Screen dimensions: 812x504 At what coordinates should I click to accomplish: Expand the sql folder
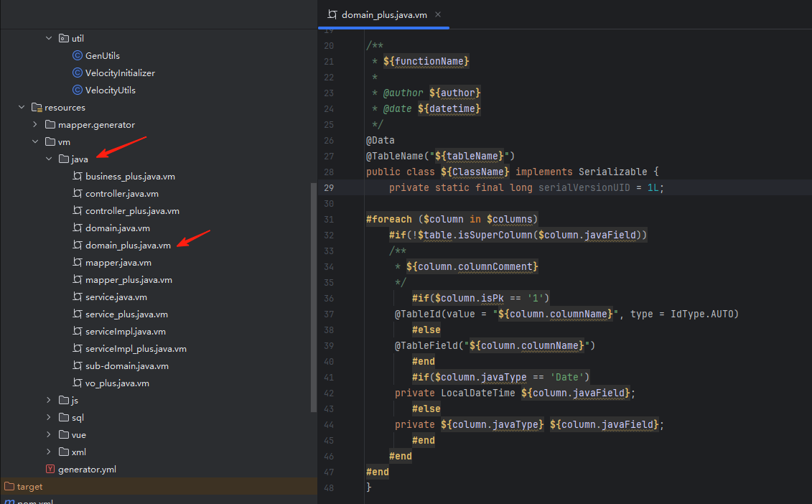point(49,417)
